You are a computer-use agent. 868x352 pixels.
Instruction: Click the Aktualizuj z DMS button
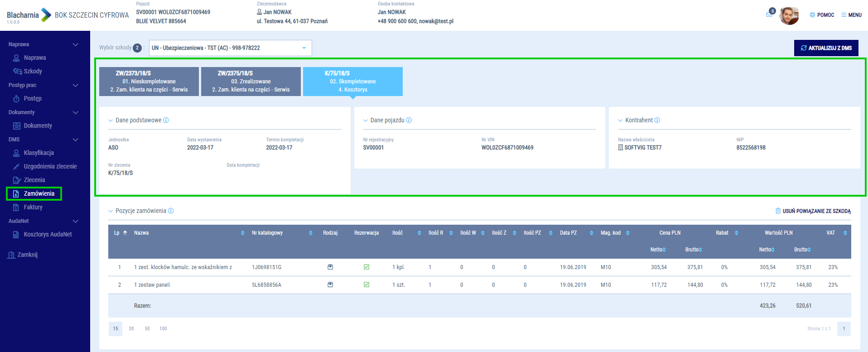(x=826, y=48)
